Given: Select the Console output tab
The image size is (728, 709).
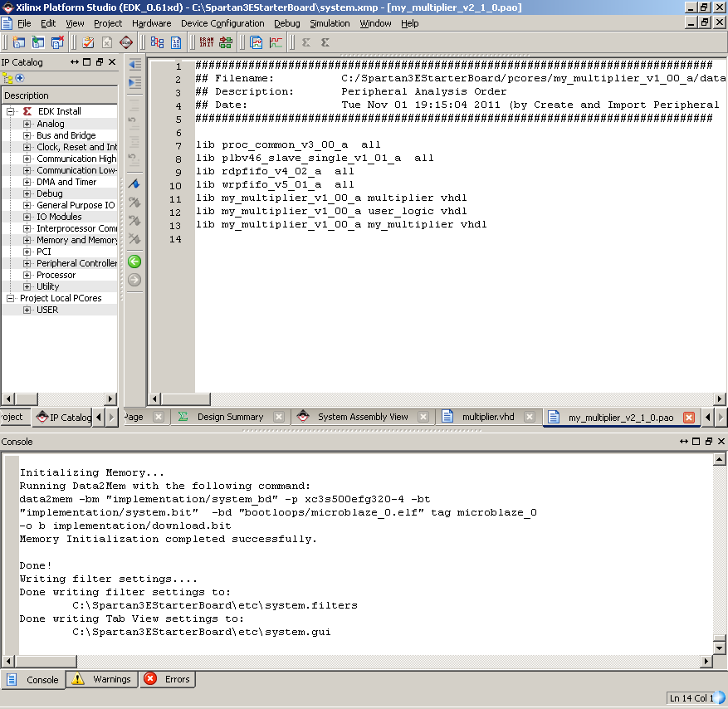Looking at the screenshot, I should [x=33, y=680].
